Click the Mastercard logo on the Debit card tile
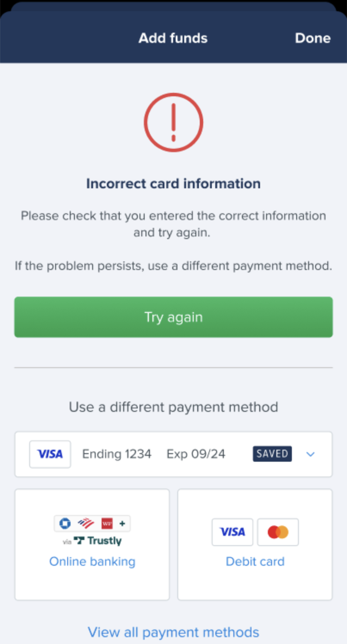 tap(278, 532)
